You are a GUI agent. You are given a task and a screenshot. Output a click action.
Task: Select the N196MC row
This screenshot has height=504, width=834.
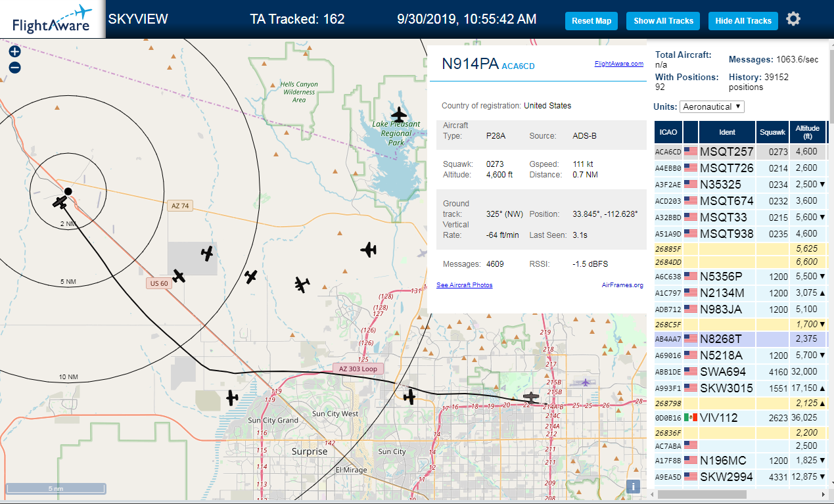pos(740,461)
